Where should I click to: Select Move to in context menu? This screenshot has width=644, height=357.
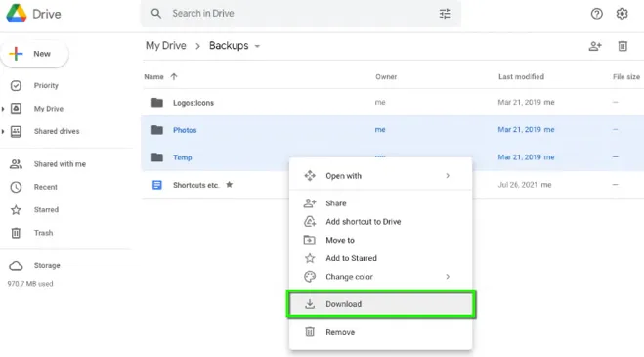tap(381, 240)
